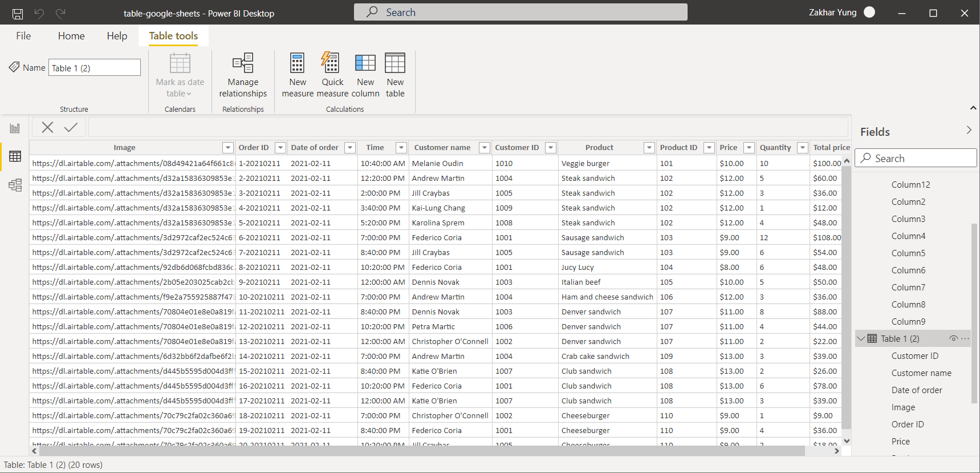The image size is (980, 473).
Task: Open Product ID filter dropdown
Action: 709,148
